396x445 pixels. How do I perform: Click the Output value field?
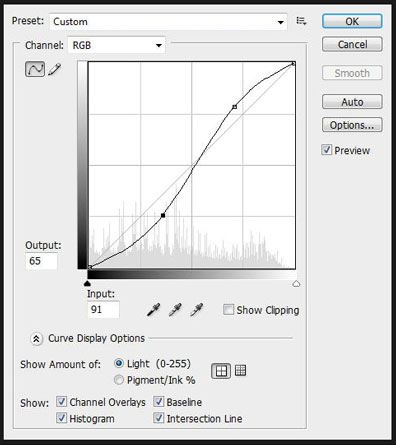[x=41, y=261]
